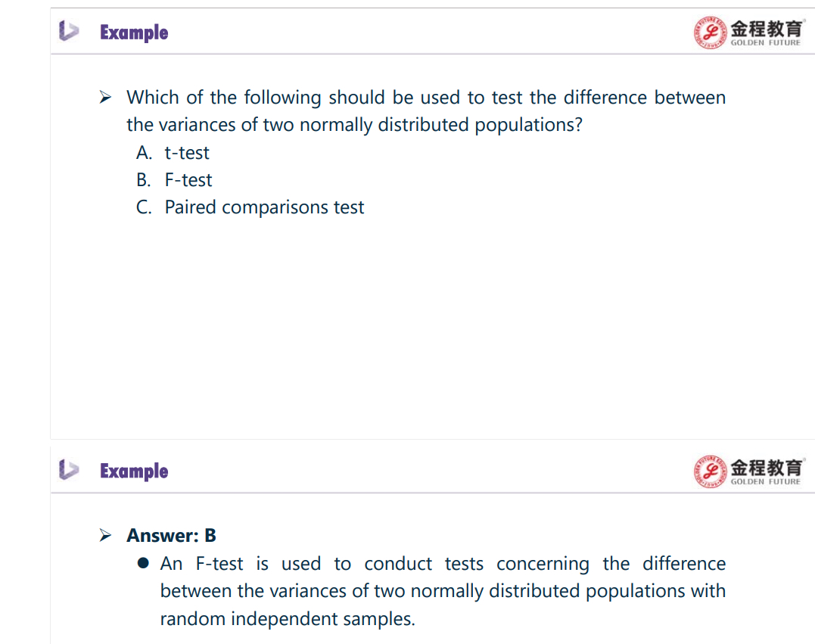
Task: Click the arrow bullet before the question text
Action: point(105,97)
